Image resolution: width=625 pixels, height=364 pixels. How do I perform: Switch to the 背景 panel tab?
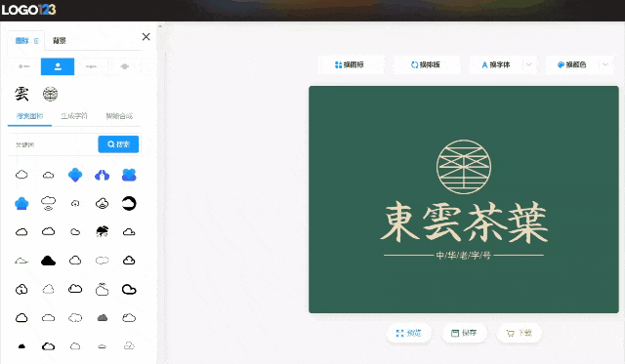click(x=60, y=41)
